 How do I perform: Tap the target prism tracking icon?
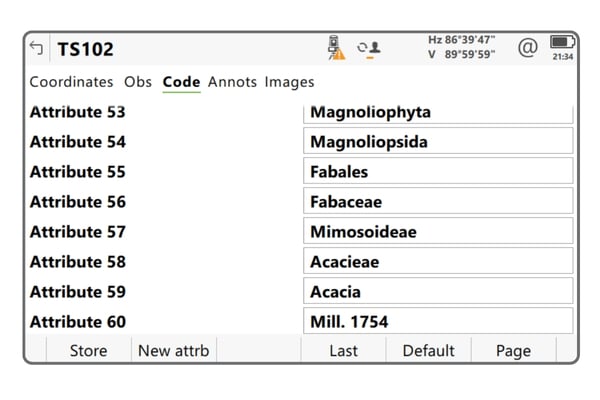click(370, 48)
